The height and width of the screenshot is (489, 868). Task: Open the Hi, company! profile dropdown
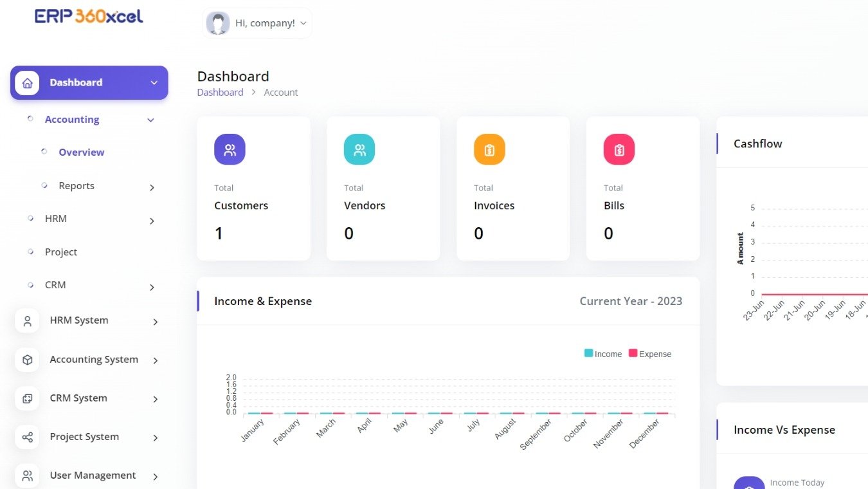point(257,23)
